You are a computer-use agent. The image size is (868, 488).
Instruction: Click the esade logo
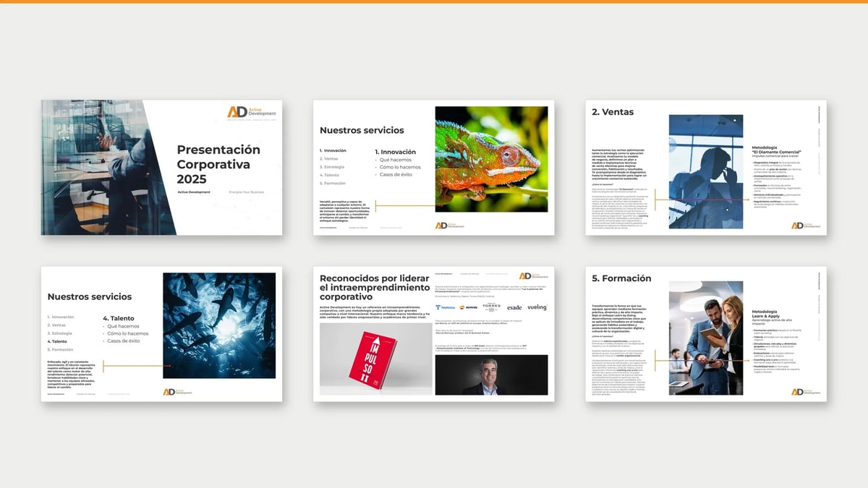(514, 307)
